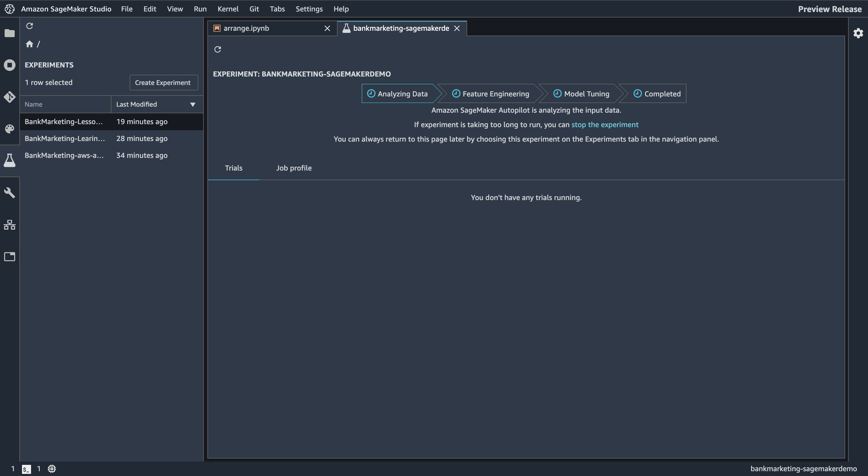The width and height of the screenshot is (868, 476).
Task: Click the notebook icon on arrange.ipynb tab
Action: (x=217, y=28)
